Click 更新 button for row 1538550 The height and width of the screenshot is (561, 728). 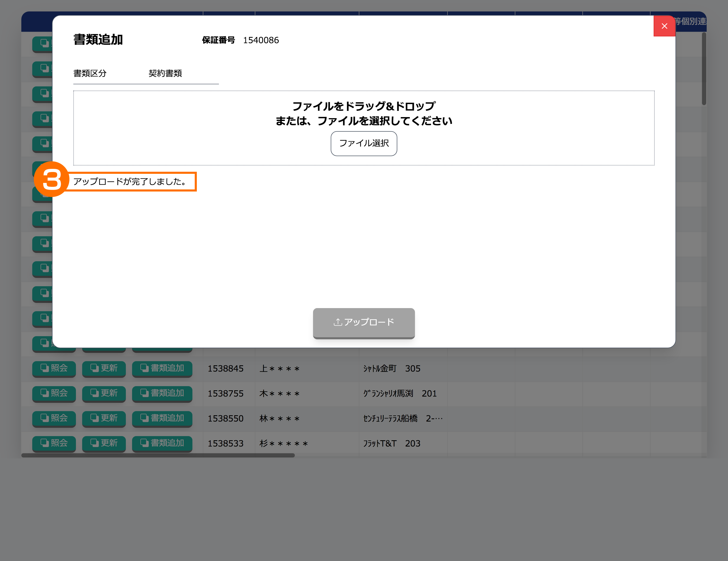(x=104, y=418)
